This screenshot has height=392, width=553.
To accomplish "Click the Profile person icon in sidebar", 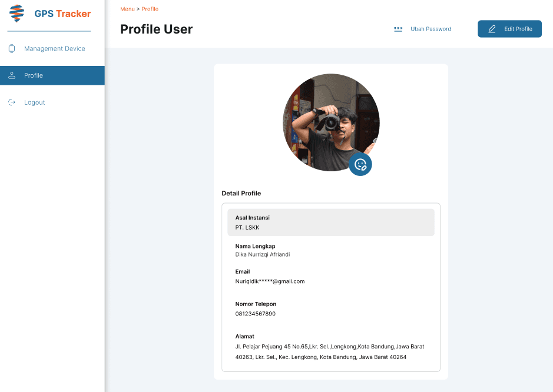I will point(12,75).
